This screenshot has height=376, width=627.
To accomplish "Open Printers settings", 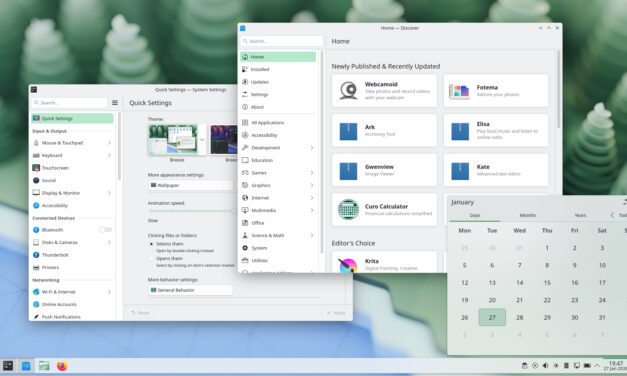I will click(x=72, y=267).
